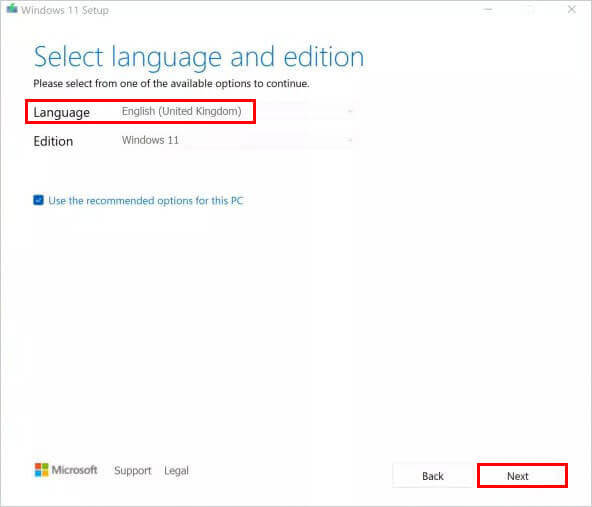The width and height of the screenshot is (592, 507).
Task: Click the Microsoft wordmark text
Action: click(x=74, y=470)
